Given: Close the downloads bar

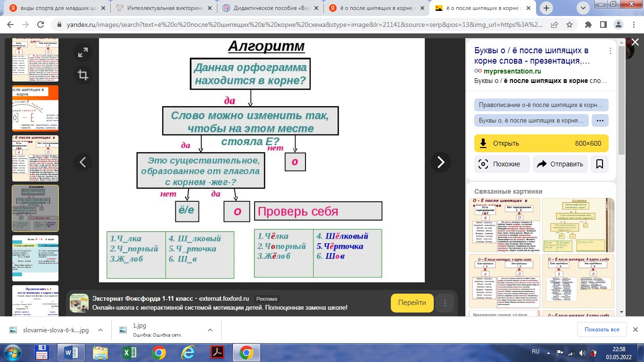Looking at the screenshot, I should click(635, 329).
